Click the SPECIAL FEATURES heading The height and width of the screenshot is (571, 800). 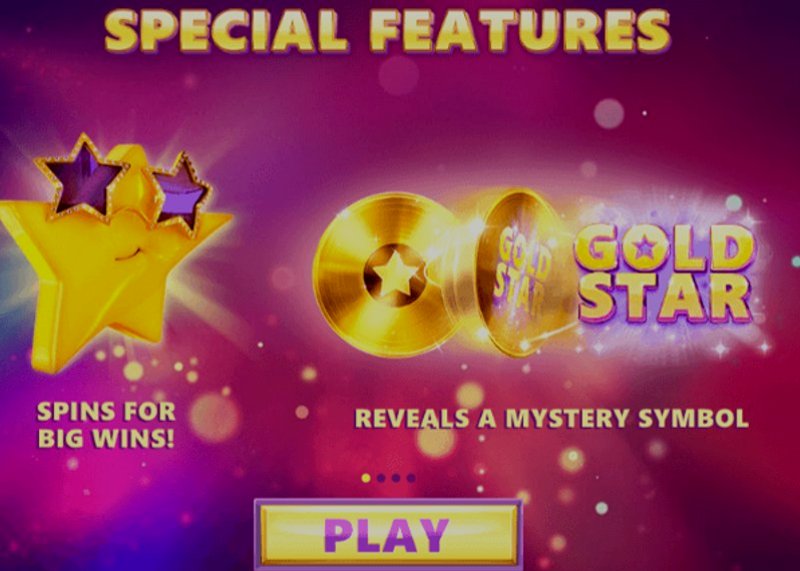[x=388, y=31]
